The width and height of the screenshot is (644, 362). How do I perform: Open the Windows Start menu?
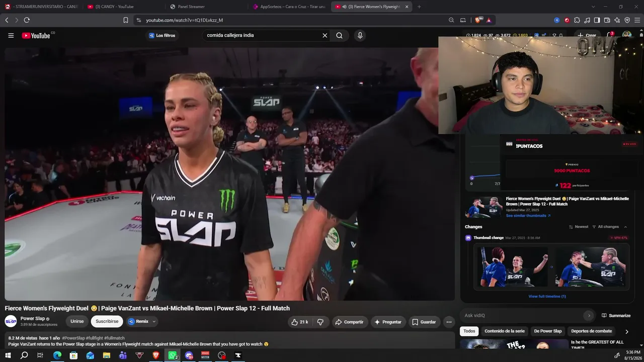tap(8, 355)
